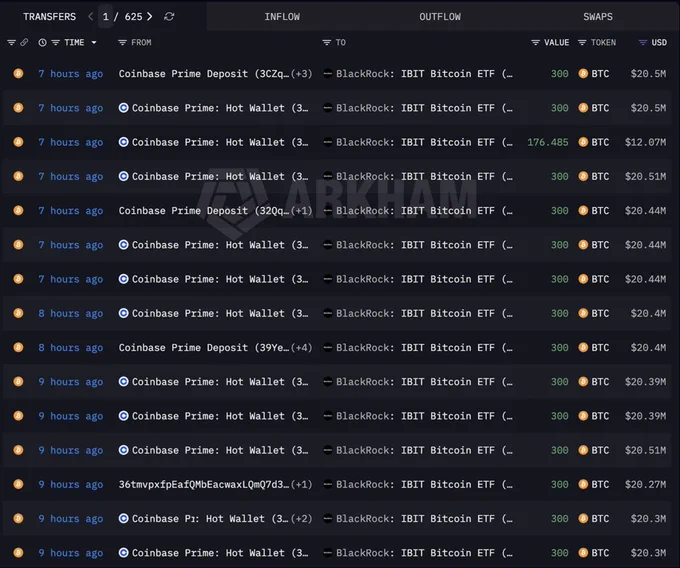This screenshot has height=568, width=680.
Task: Click BTC token icon in the $20.27M row
Action: [x=583, y=484]
